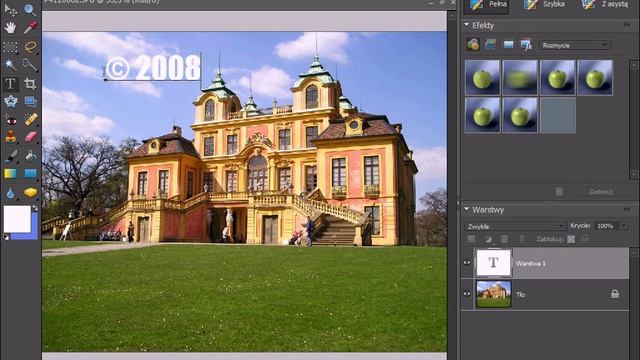This screenshot has width=640, height=360.
Task: Select the Magic Wand tool
Action: point(10,64)
